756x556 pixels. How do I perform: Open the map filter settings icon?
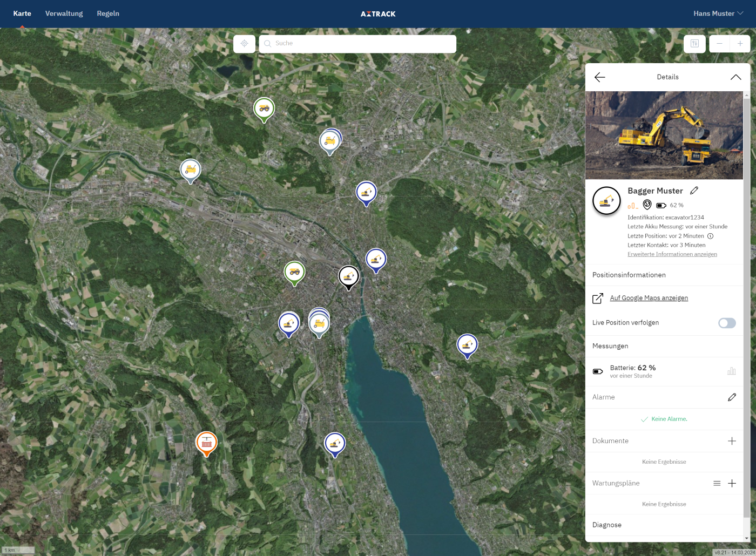pyautogui.click(x=694, y=44)
